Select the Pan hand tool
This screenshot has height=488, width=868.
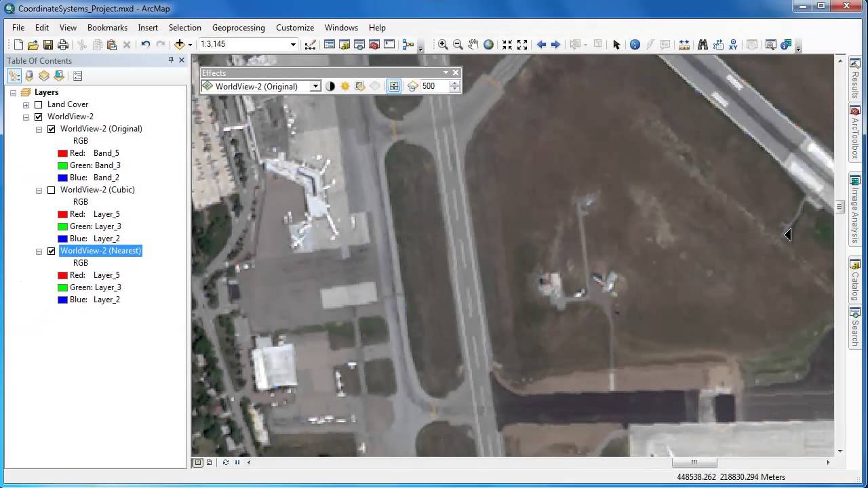(473, 45)
